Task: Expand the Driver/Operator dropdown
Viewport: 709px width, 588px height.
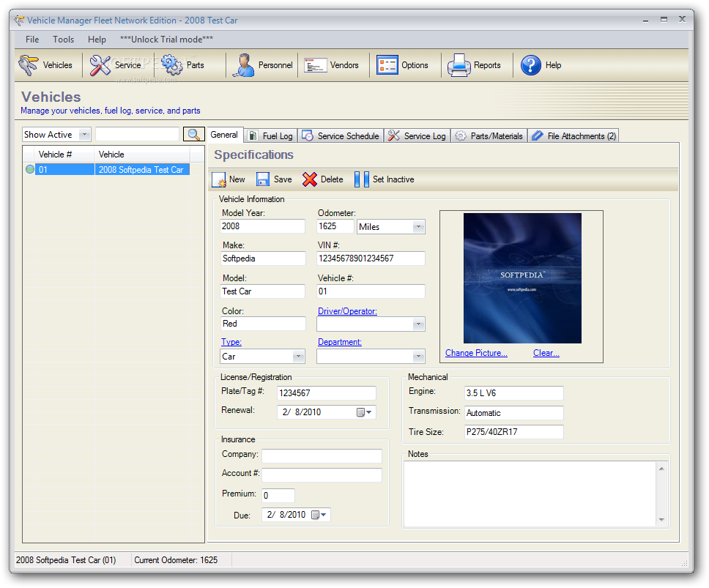Action: coord(418,324)
